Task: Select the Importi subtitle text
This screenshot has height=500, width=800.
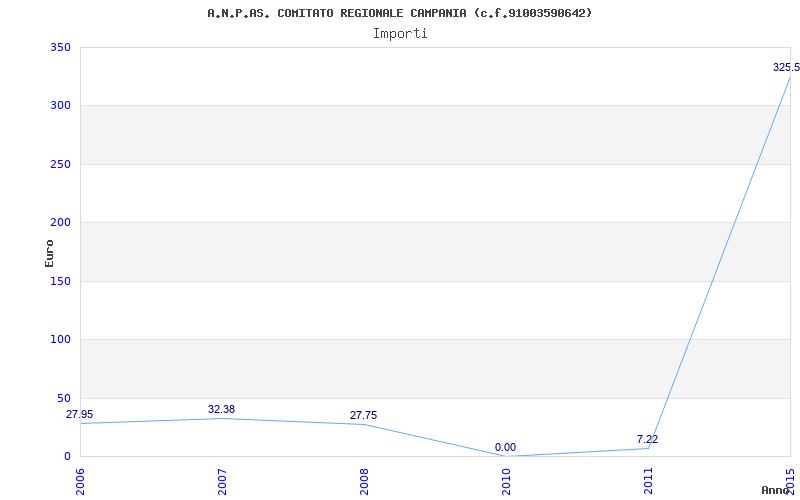Action: (400, 34)
